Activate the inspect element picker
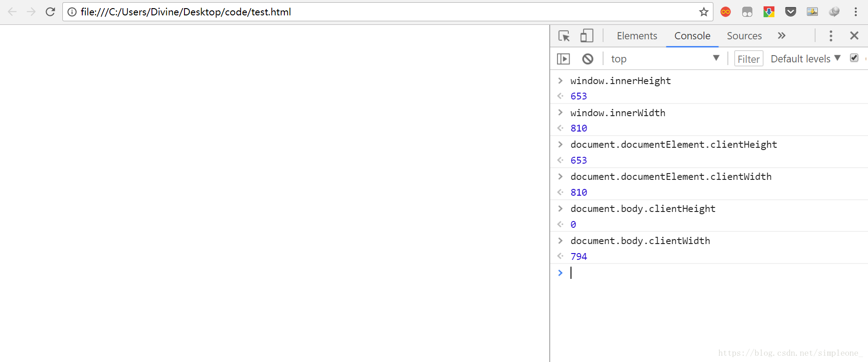The image size is (868, 362). click(x=564, y=36)
